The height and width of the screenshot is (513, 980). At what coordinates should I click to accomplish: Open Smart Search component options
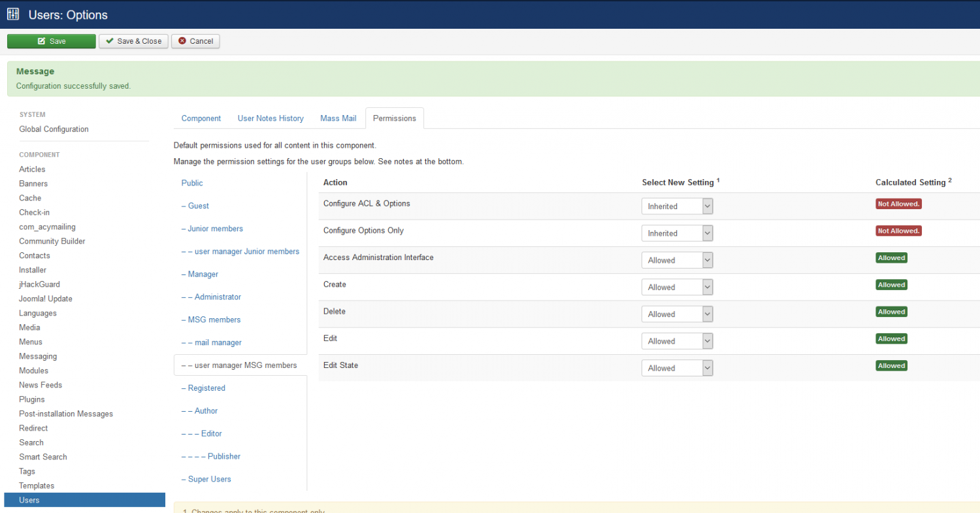(43, 457)
